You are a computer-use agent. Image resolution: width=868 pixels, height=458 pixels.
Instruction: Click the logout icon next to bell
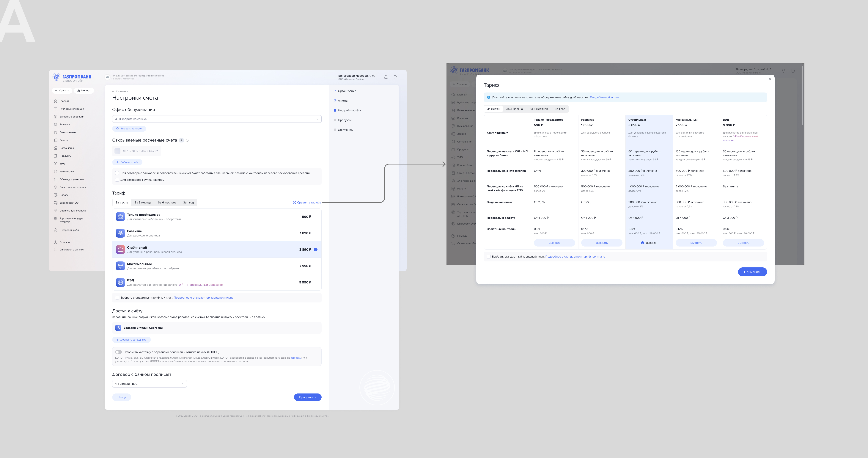(396, 77)
